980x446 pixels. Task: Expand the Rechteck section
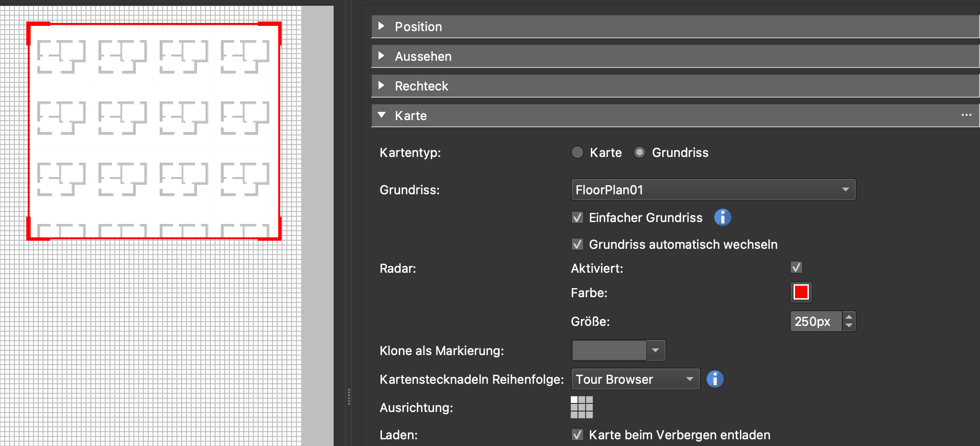[381, 86]
